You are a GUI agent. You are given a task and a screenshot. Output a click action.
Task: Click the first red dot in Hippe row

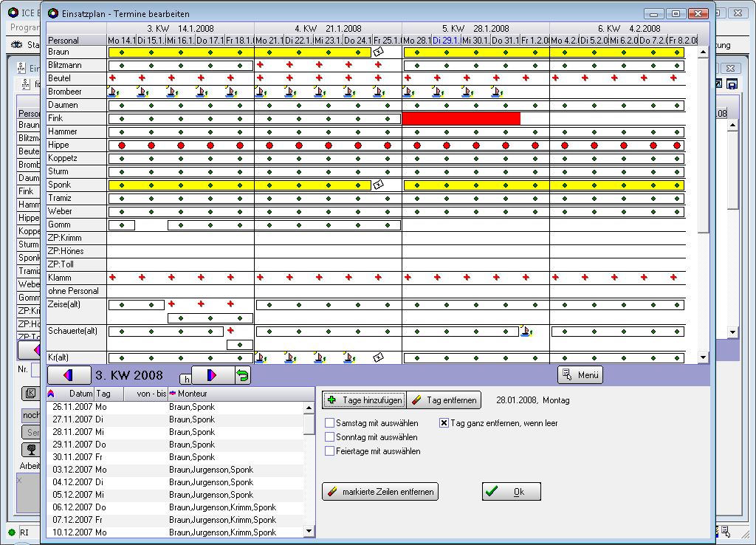(x=121, y=145)
